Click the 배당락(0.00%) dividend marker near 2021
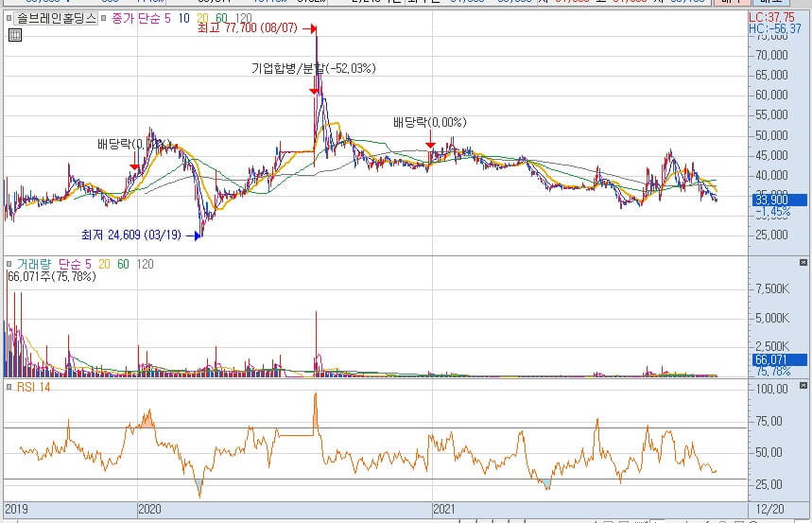Screen dimensions: 812x523 point(430,122)
